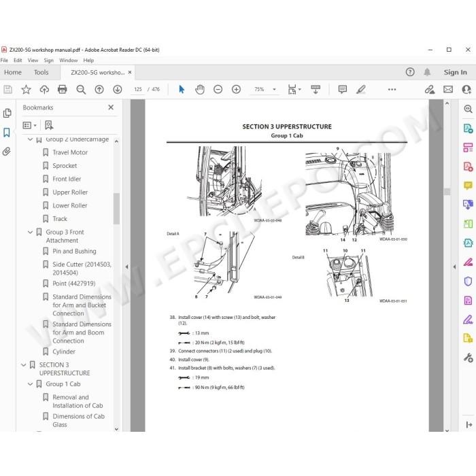Collapse Group 3 Front Attachment
The width and height of the screenshot is (476, 476).
click(30, 233)
